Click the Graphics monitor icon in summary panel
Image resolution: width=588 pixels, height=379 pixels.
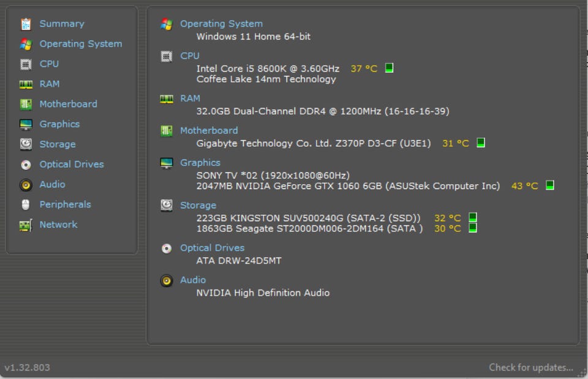point(167,163)
